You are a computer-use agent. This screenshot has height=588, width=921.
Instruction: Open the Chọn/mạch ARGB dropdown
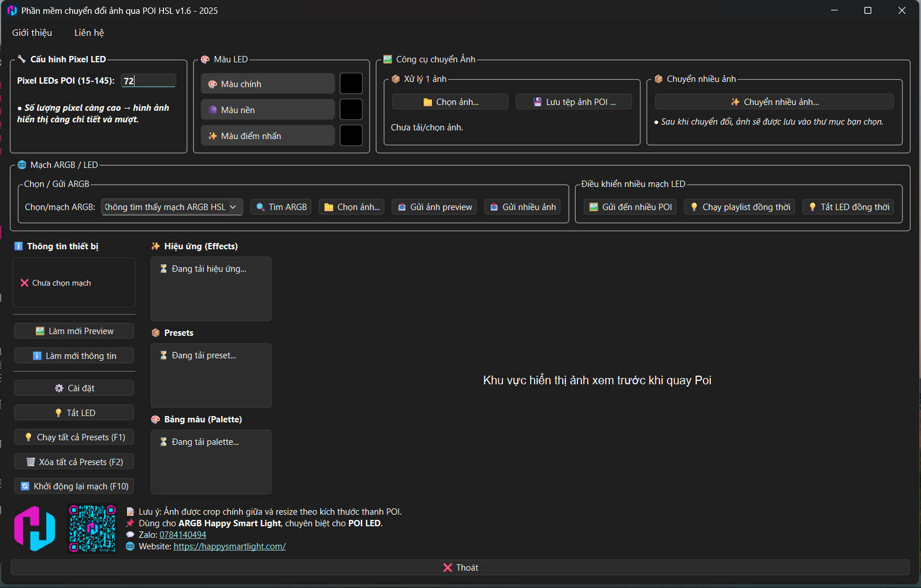pyautogui.click(x=171, y=207)
